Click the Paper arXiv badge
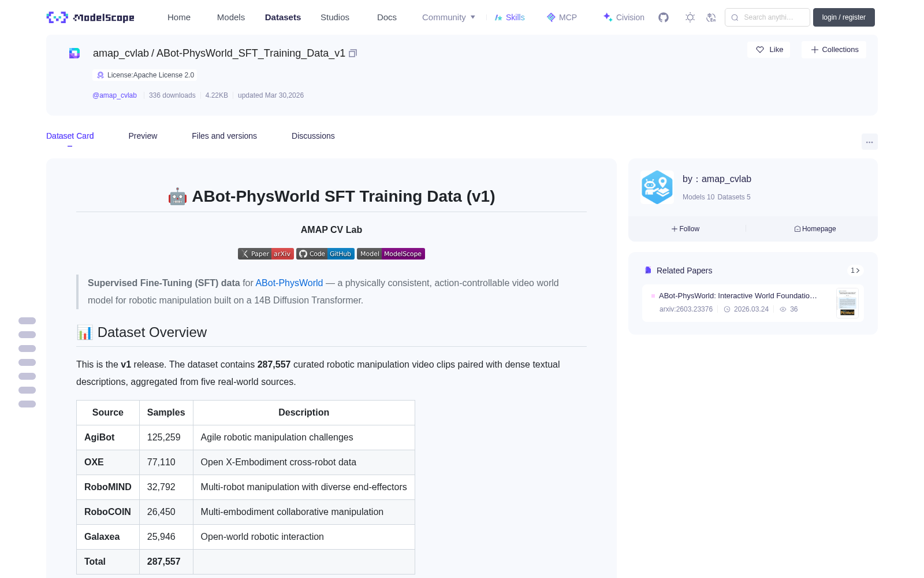This screenshot has width=924, height=578. pyautogui.click(x=266, y=254)
